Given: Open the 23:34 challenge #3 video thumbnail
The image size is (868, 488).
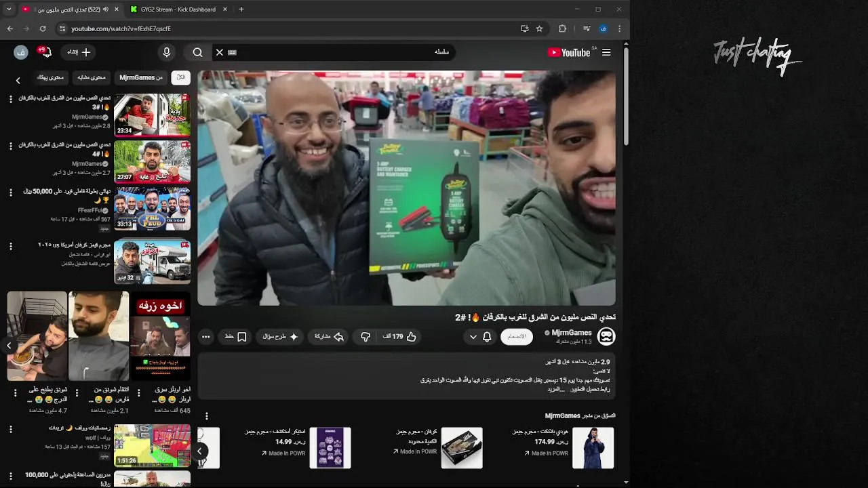Looking at the screenshot, I should click(x=152, y=115).
